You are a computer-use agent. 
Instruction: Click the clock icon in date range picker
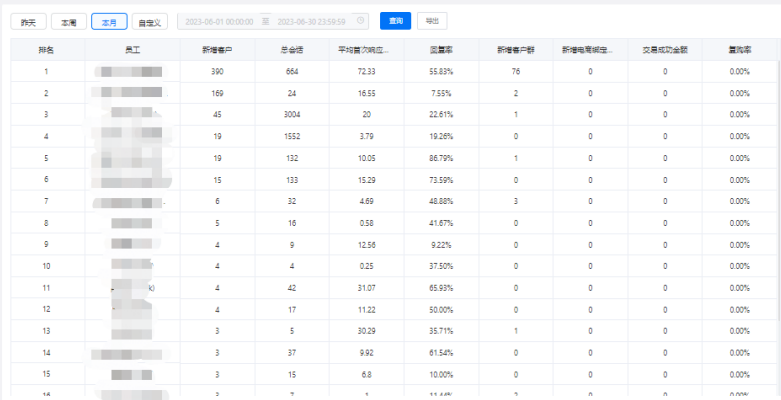[361, 20]
